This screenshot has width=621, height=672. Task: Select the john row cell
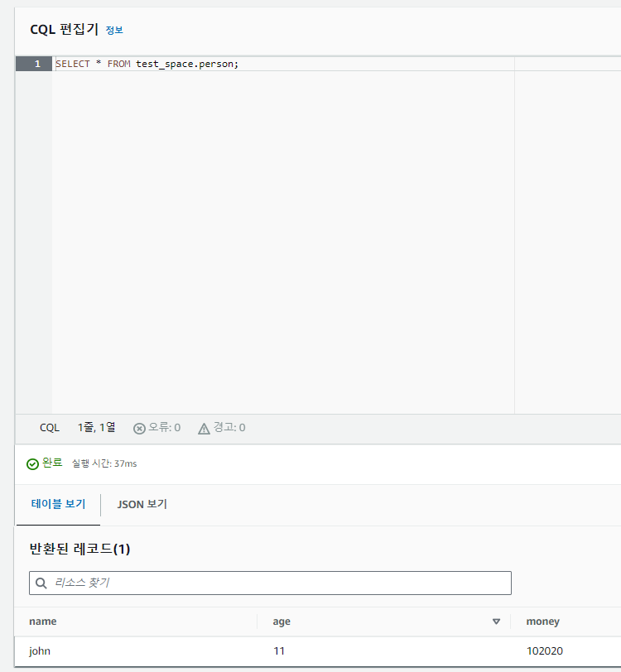point(40,651)
